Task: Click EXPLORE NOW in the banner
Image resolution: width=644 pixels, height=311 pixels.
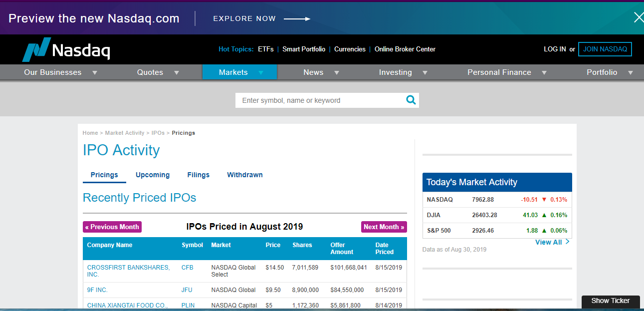Action: pyautogui.click(x=244, y=18)
